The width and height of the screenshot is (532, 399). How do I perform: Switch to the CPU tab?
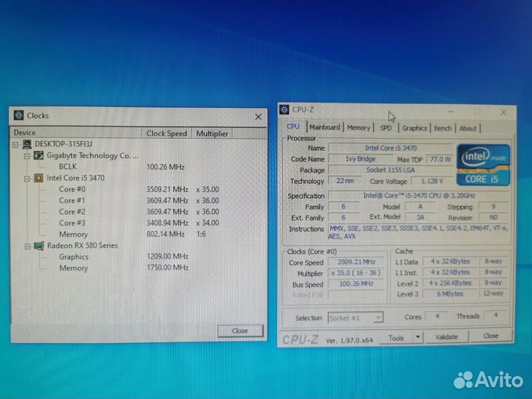tap(293, 127)
